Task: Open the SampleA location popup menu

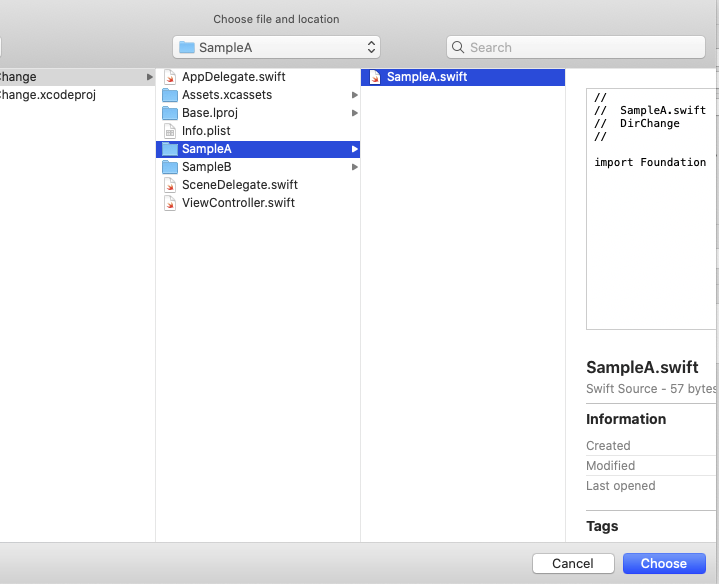Action: point(277,47)
